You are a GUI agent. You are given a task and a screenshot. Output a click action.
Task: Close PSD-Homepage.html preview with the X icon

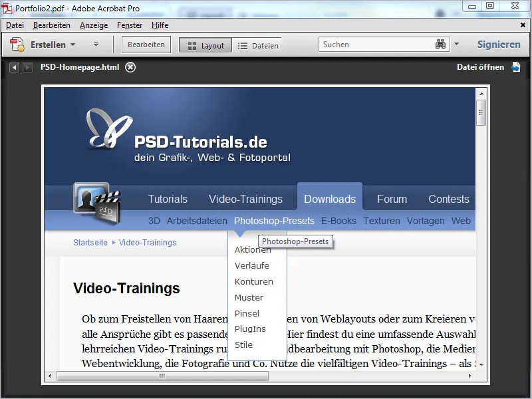pyautogui.click(x=130, y=67)
